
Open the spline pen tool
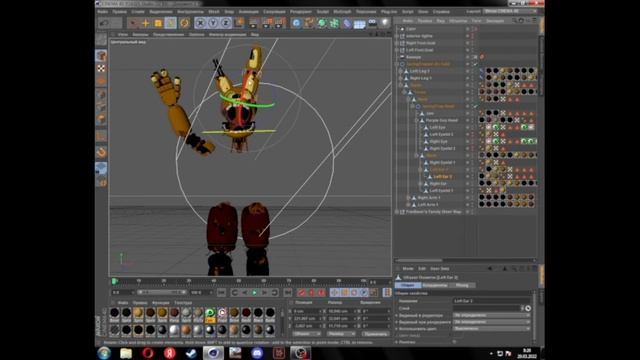[309, 23]
